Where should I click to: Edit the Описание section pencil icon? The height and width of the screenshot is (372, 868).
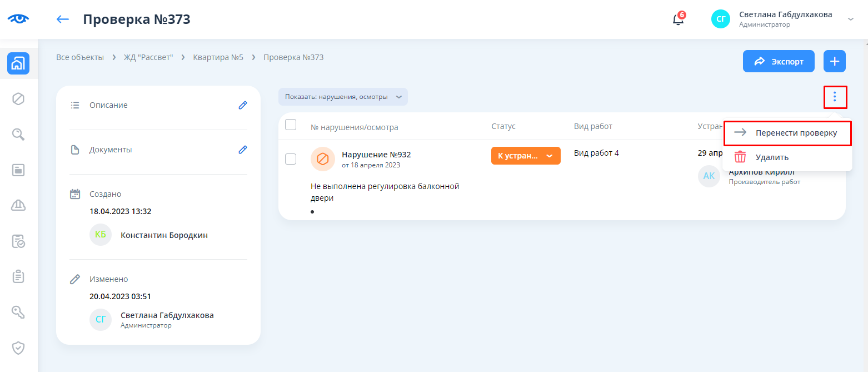coord(242,105)
